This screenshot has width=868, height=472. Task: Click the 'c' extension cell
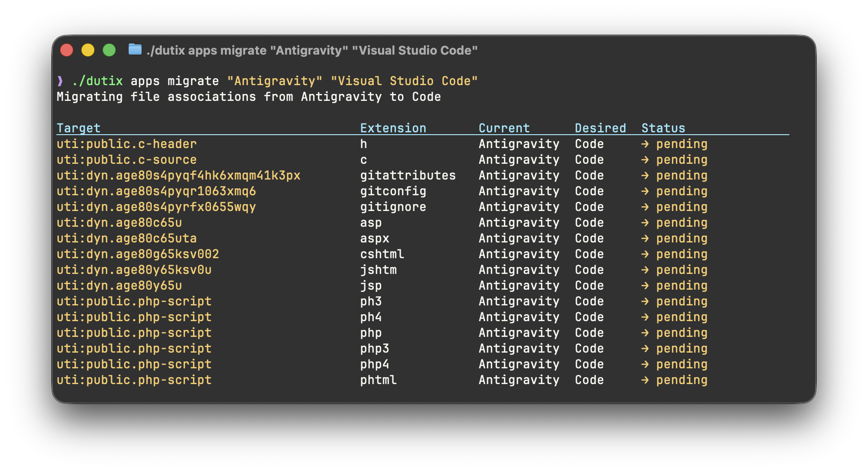click(364, 160)
